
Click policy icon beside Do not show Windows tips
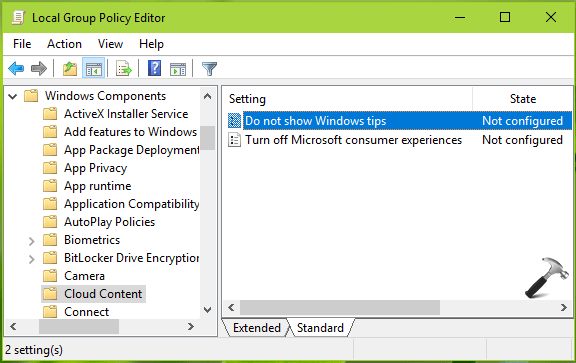click(234, 121)
